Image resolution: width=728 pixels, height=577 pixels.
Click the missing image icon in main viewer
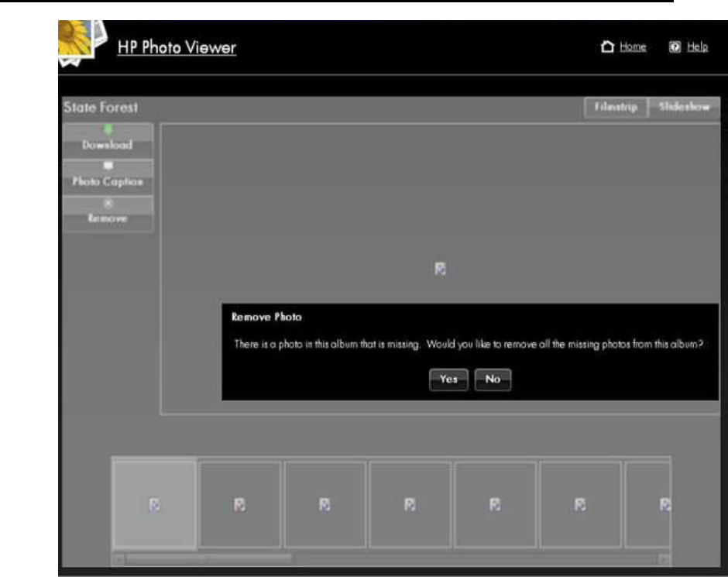(440, 269)
